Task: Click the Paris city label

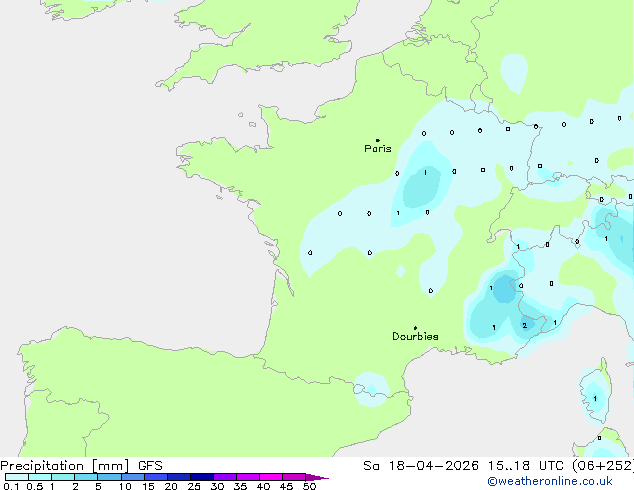Action: click(x=378, y=148)
